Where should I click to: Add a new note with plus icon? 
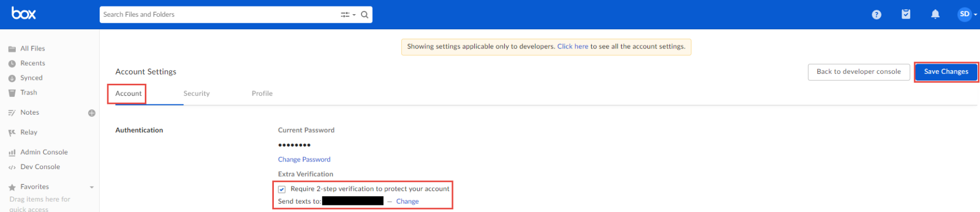tap(92, 113)
